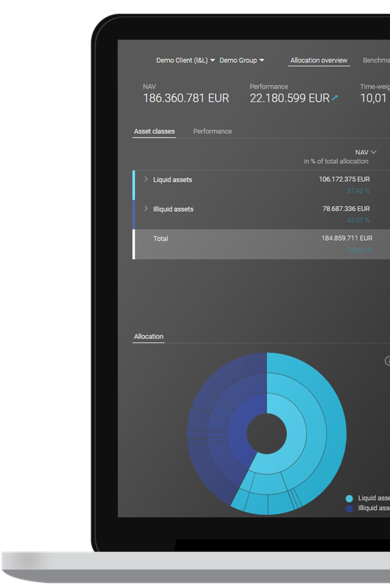Open the Demo Group dropdown
Screen dimensions: 390x585
241,60
